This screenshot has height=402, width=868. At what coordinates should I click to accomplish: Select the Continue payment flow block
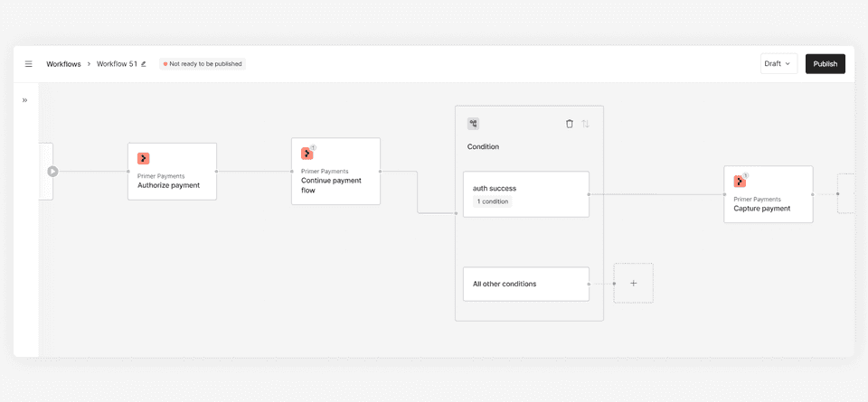tap(336, 172)
